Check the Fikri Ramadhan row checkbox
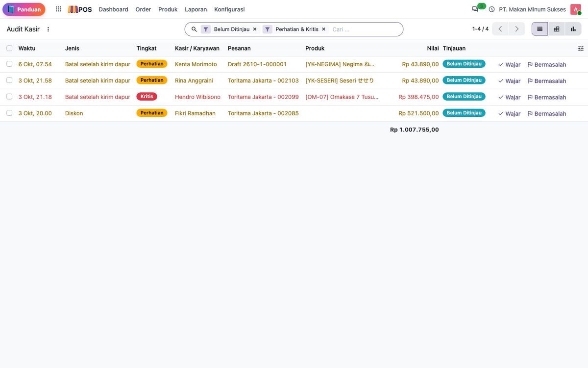Screen dimensions: 588x368 click(9, 113)
